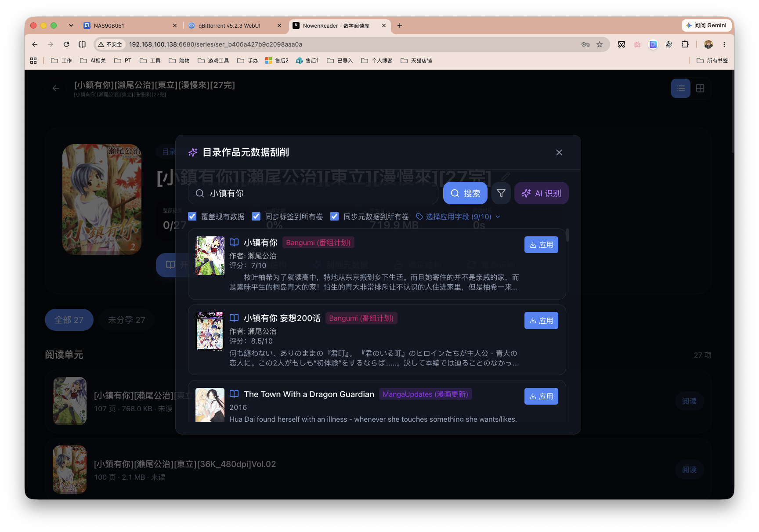Image resolution: width=759 pixels, height=532 pixels.
Task: Switch to list view layout
Action: click(x=681, y=88)
